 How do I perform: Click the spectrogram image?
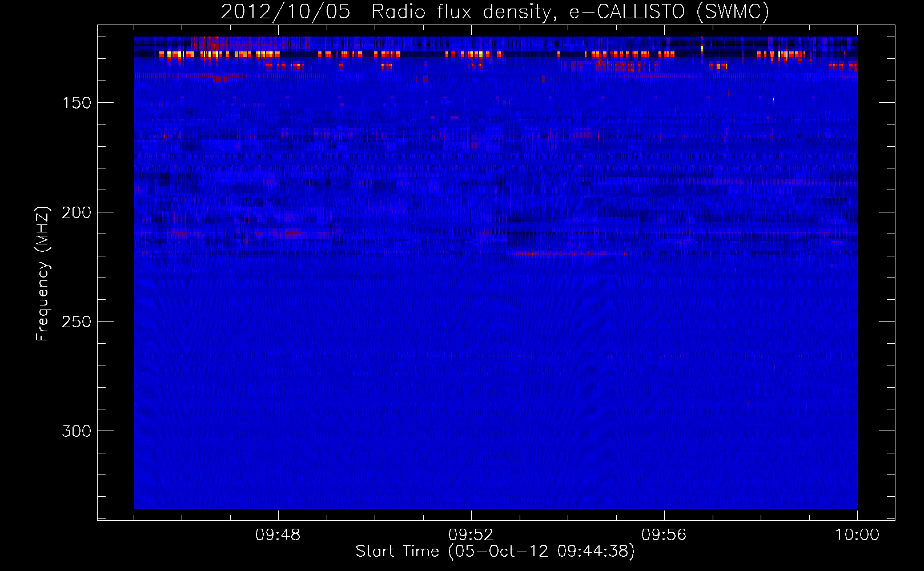pyautogui.click(x=496, y=272)
